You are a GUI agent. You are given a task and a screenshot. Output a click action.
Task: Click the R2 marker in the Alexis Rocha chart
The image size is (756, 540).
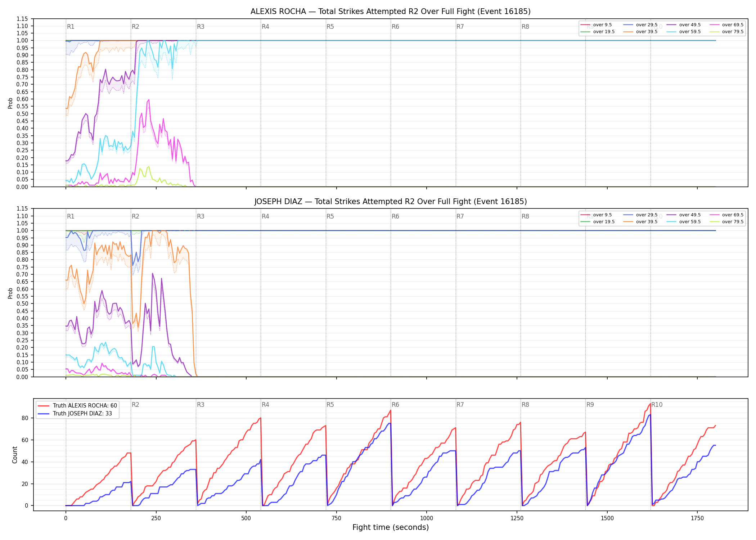pyautogui.click(x=135, y=27)
